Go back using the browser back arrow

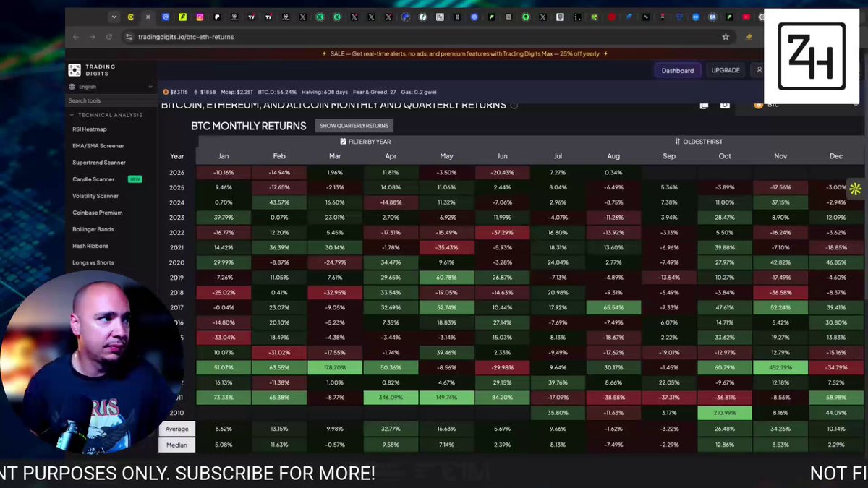tap(75, 37)
